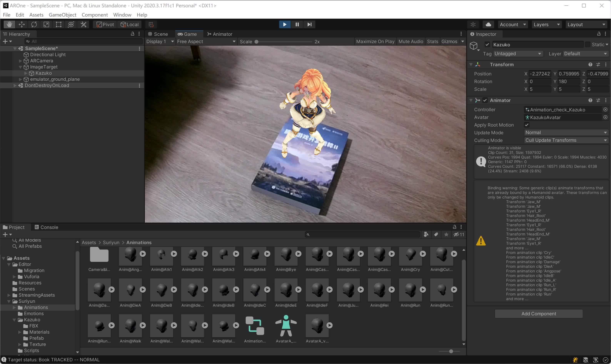The height and width of the screenshot is (364, 611).
Task: Toggle Animator component enabled checkbox
Action: [485, 100]
